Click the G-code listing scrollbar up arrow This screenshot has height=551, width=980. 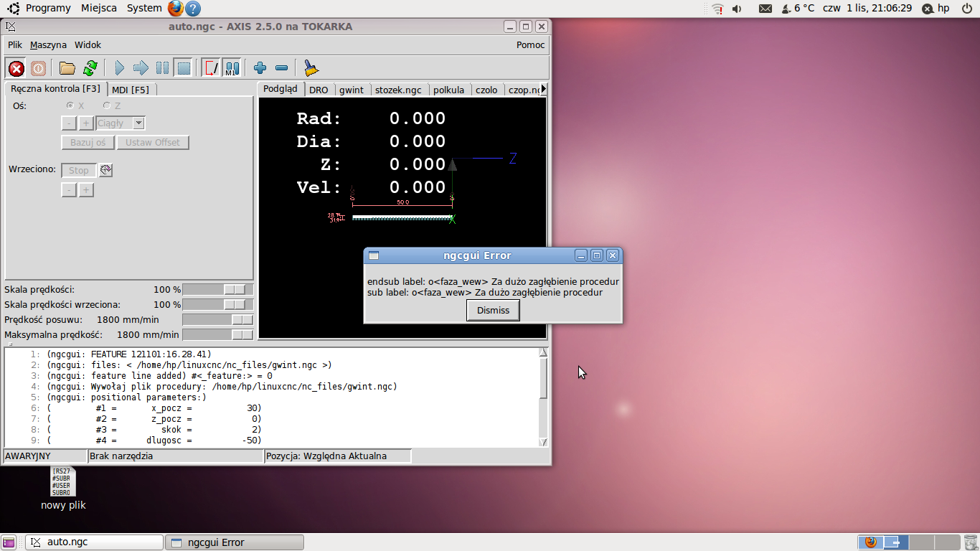[543, 352]
